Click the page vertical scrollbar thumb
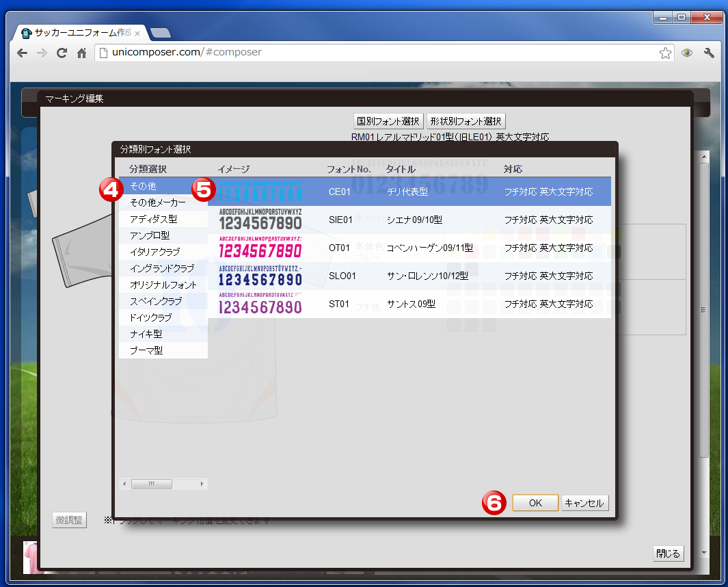The width and height of the screenshot is (728, 587). [x=704, y=309]
